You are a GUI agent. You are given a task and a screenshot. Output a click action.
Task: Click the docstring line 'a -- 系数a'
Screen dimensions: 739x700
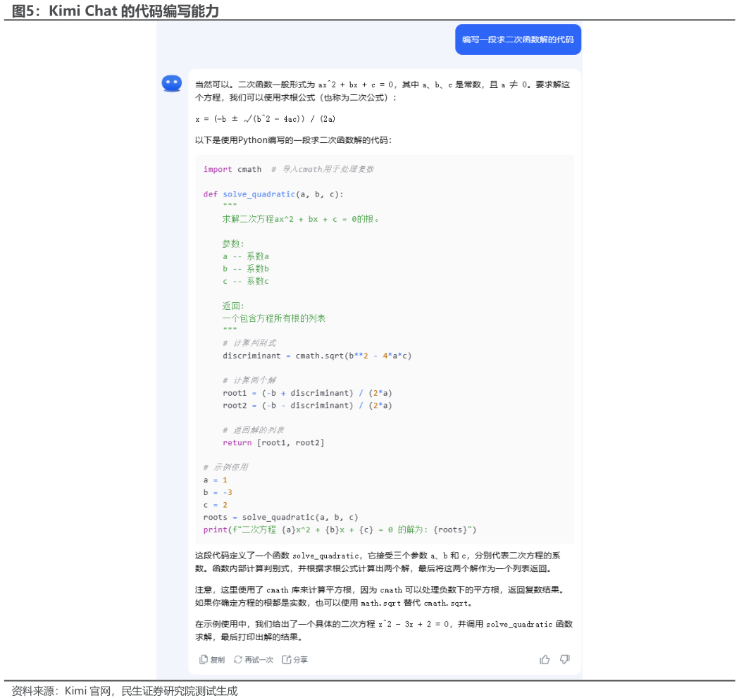(x=246, y=256)
